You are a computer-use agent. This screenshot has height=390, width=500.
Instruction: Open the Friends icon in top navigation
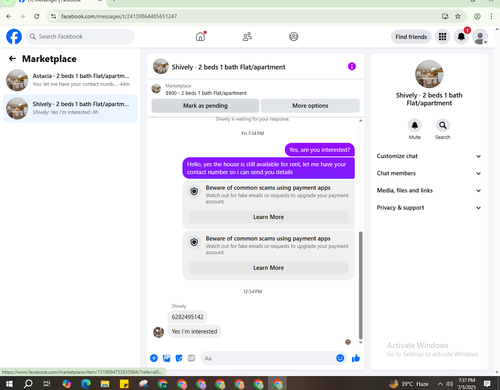(x=247, y=37)
